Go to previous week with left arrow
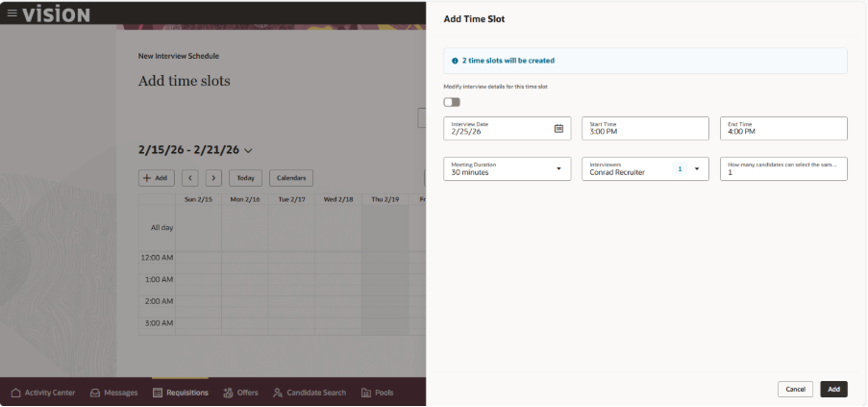Image resolution: width=868 pixels, height=407 pixels. coord(190,178)
